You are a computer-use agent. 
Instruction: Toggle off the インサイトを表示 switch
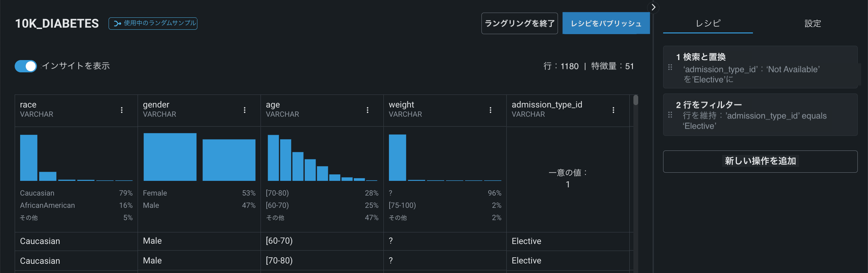(x=26, y=66)
